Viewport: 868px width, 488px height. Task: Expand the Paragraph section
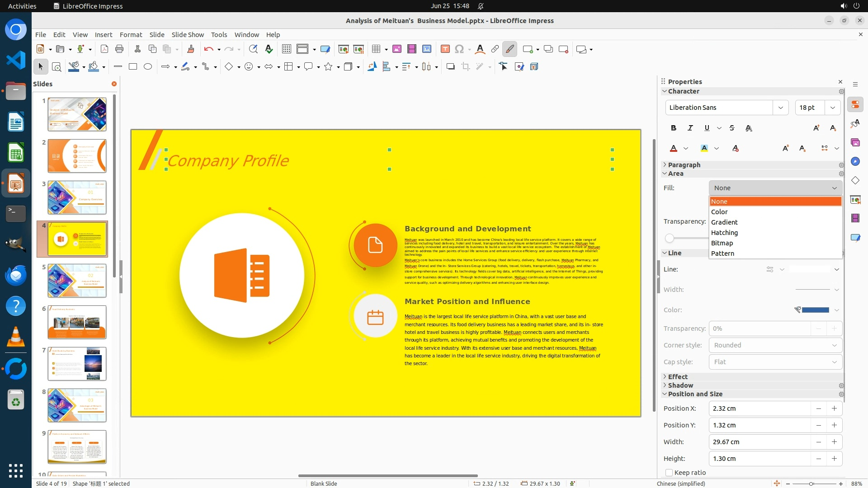coord(684,165)
